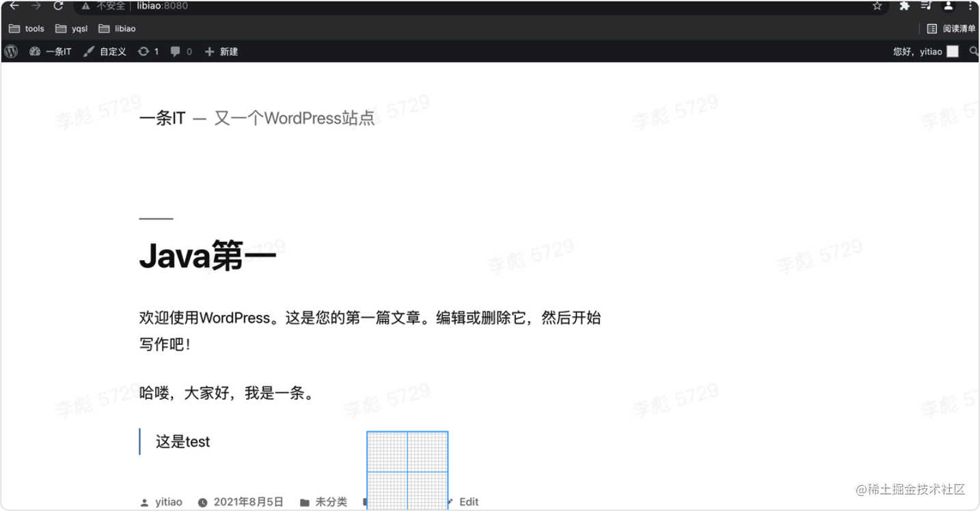Click the 哈喽，大家好，我是一条。 paragraph

pos(229,393)
